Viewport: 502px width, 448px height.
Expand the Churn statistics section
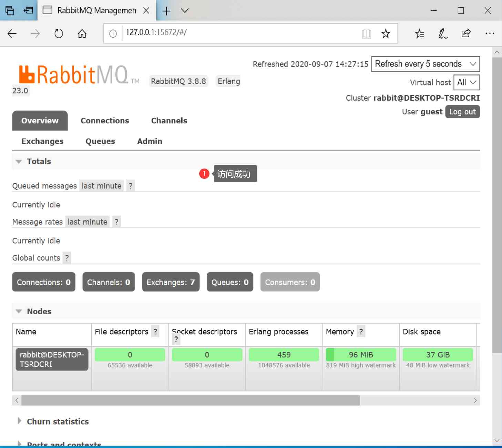(53, 421)
